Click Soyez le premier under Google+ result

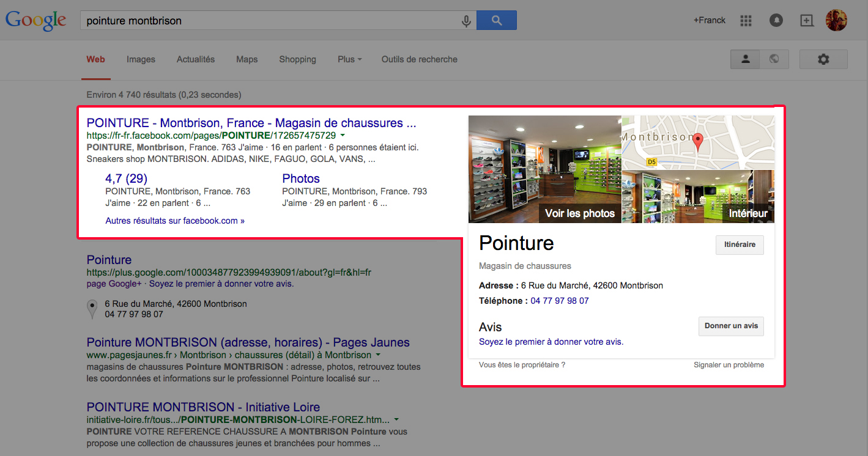click(221, 284)
